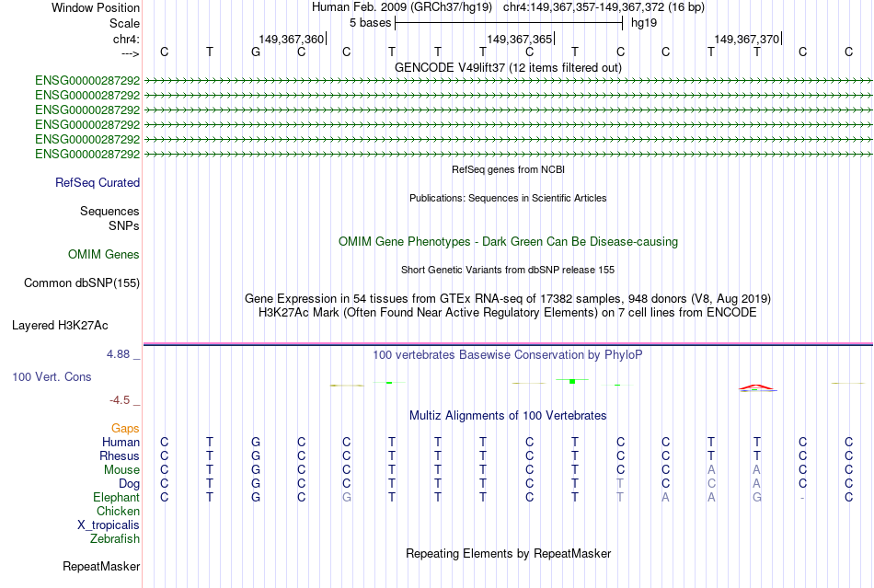Click the Common dbSNP(155) label

(x=82, y=283)
